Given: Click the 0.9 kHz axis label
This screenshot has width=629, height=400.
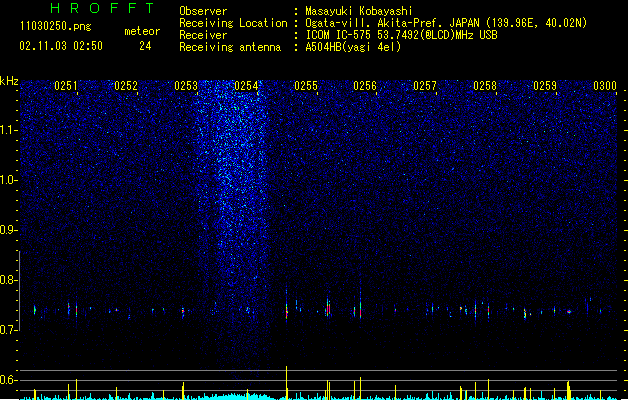Looking at the screenshot, I should (x=9, y=230).
